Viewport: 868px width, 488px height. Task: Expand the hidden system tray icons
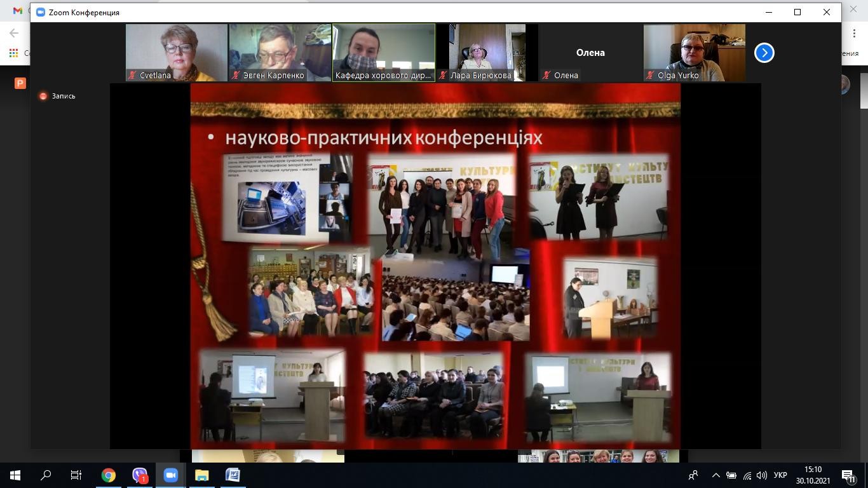715,475
